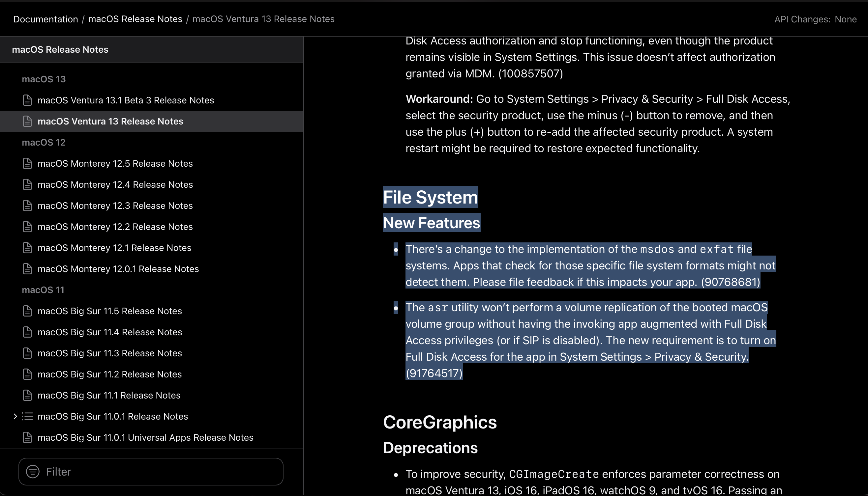
Task: Select macOS Ventura 13 Release Notes entry
Action: (110, 121)
